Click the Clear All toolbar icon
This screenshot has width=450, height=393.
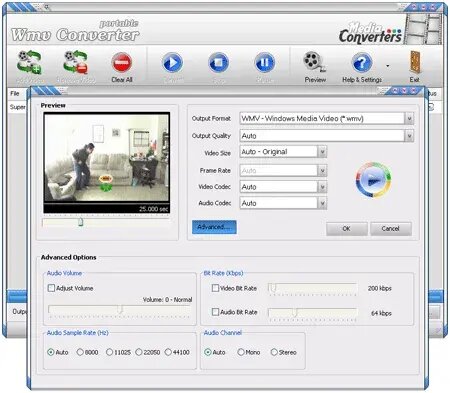point(122,63)
